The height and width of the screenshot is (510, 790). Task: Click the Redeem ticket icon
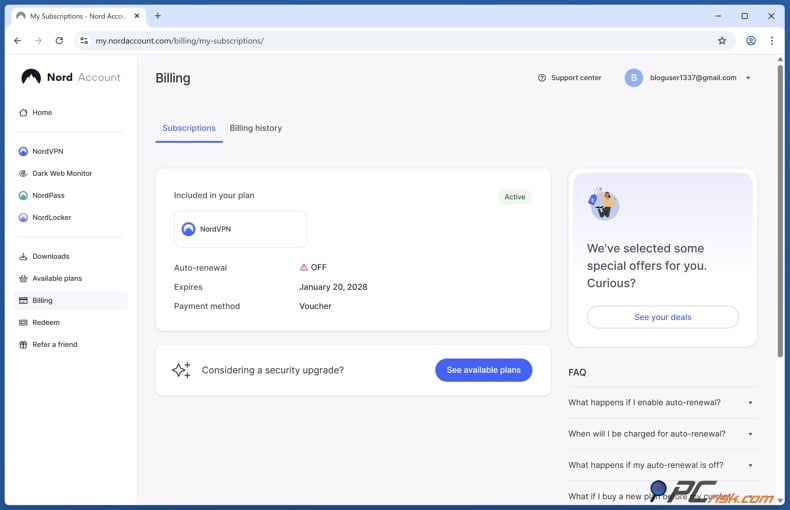(23, 323)
